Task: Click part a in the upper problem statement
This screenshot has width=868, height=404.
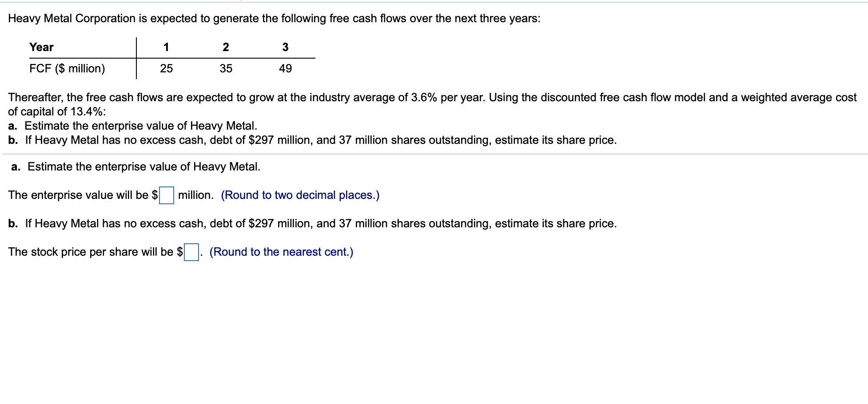Action: pyautogui.click(x=132, y=126)
